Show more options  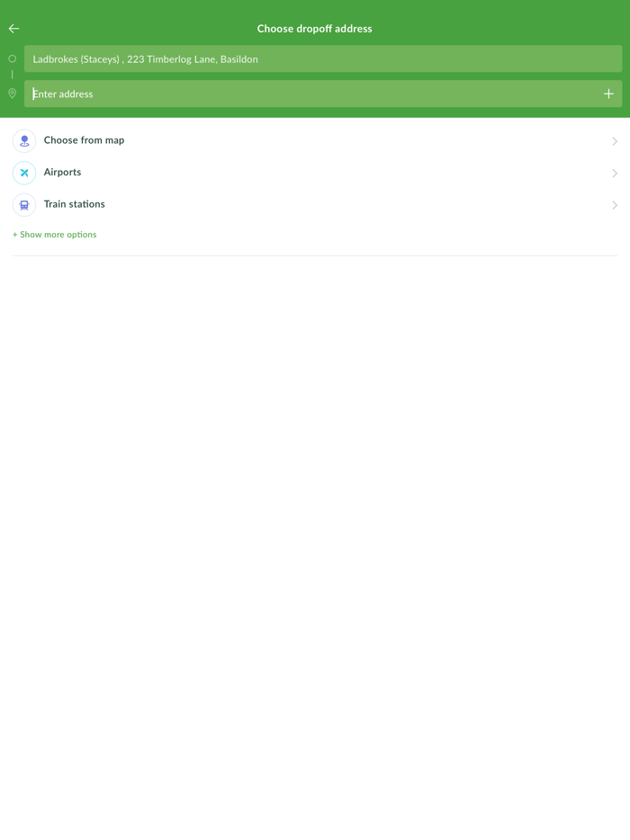[55, 235]
